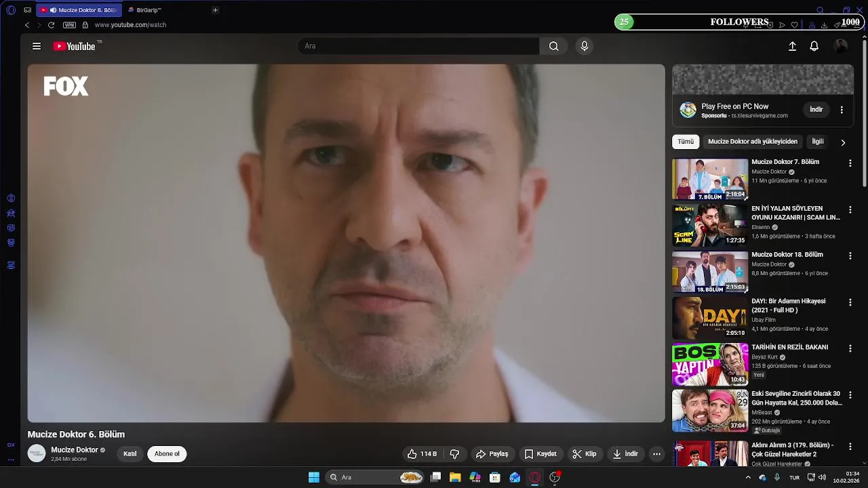The height and width of the screenshot is (488, 868).
Task: Share video with 'Paylaş'
Action: coord(492,454)
